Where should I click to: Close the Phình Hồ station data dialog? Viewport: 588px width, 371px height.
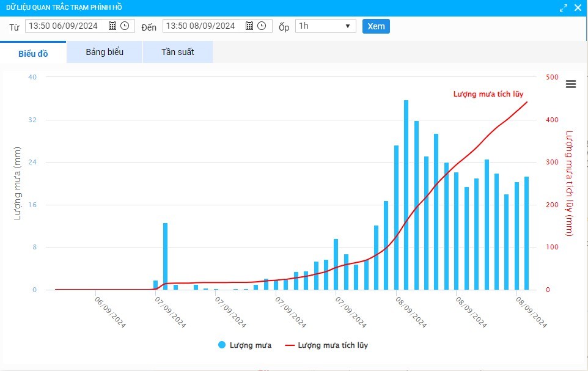click(578, 7)
